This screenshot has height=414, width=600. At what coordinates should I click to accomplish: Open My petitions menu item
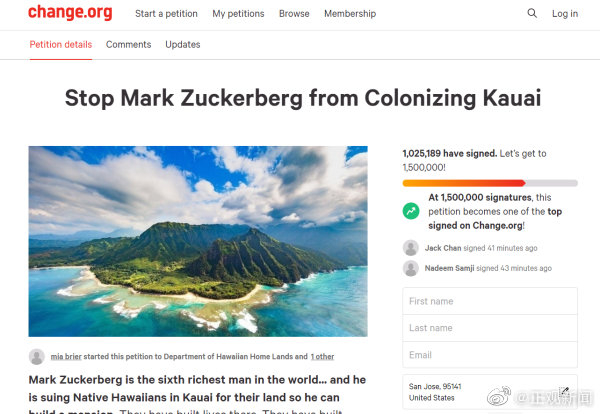coord(236,14)
